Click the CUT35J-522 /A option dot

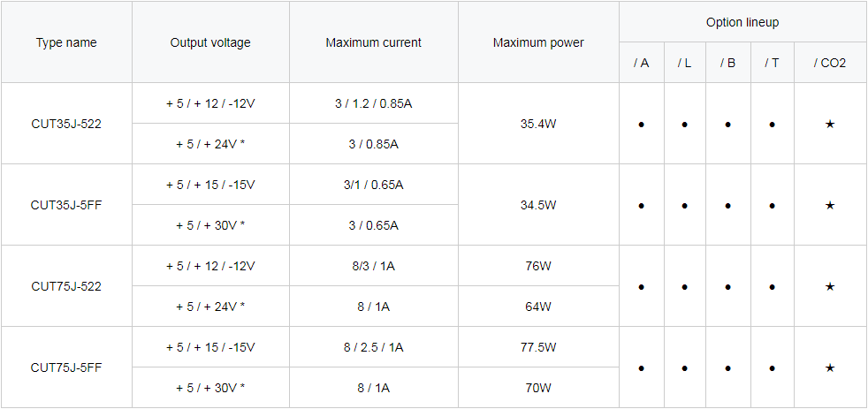coord(641,125)
